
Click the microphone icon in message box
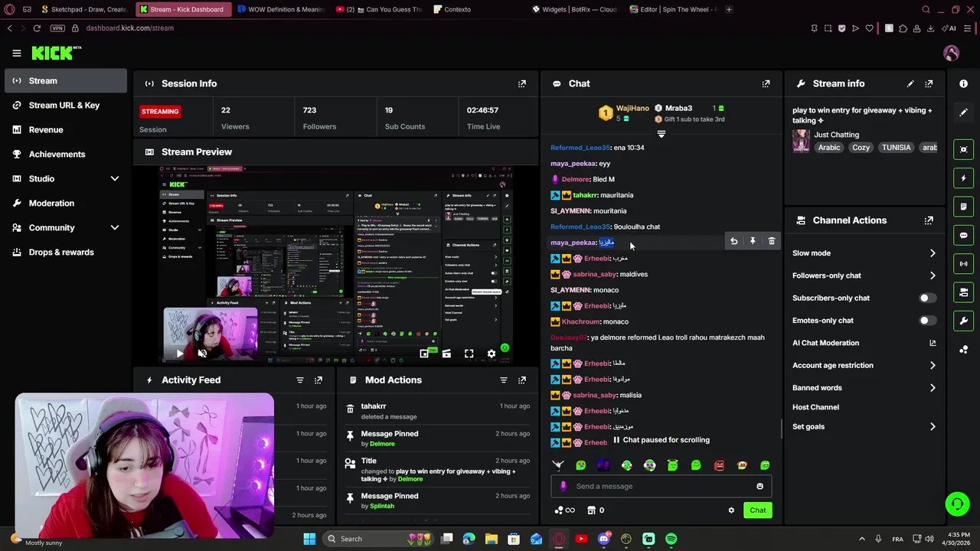pos(563,486)
